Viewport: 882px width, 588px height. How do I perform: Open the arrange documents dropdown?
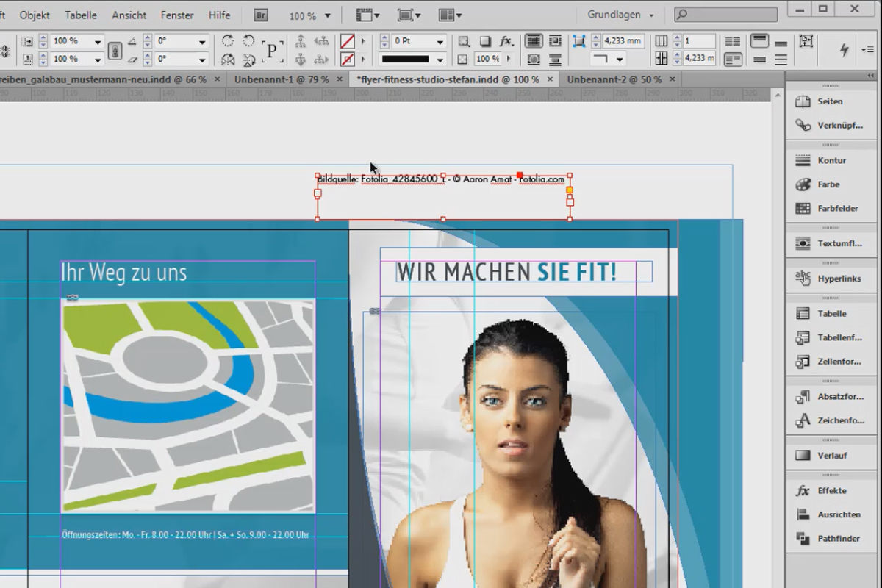pos(451,15)
